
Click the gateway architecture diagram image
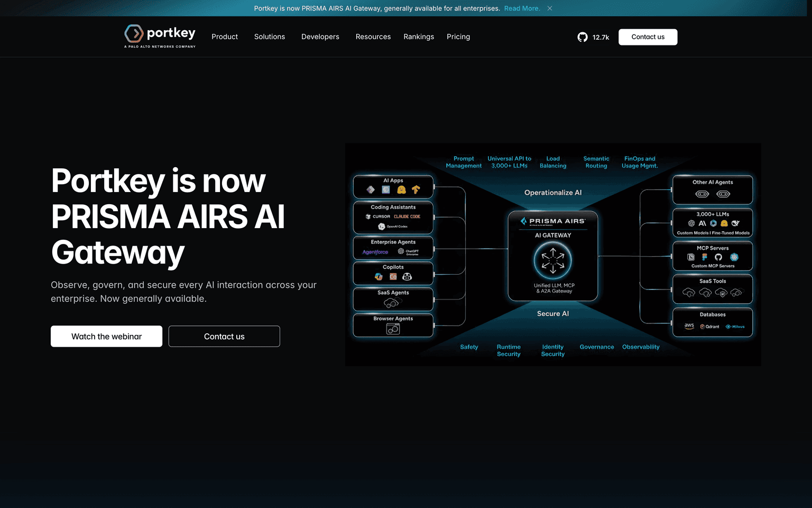click(553, 255)
